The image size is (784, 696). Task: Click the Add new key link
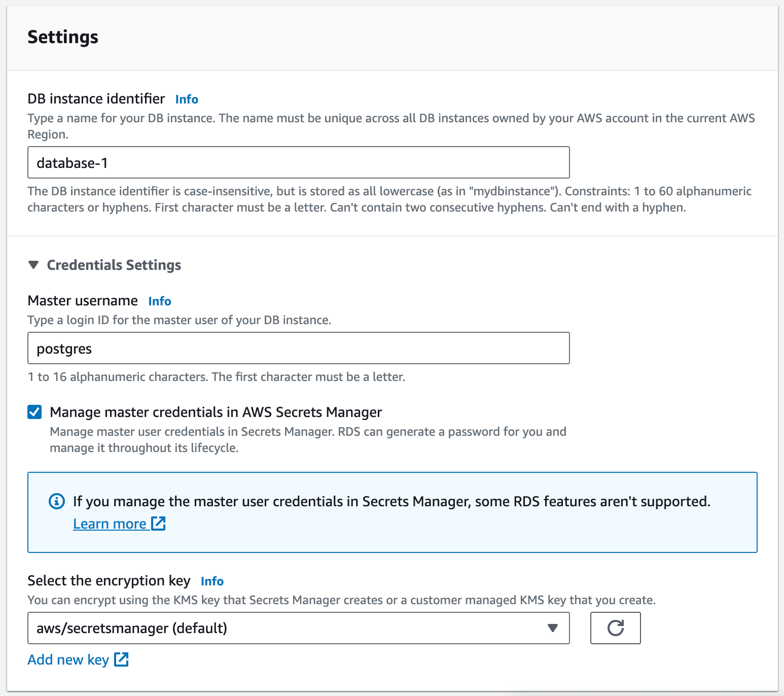[68, 659]
